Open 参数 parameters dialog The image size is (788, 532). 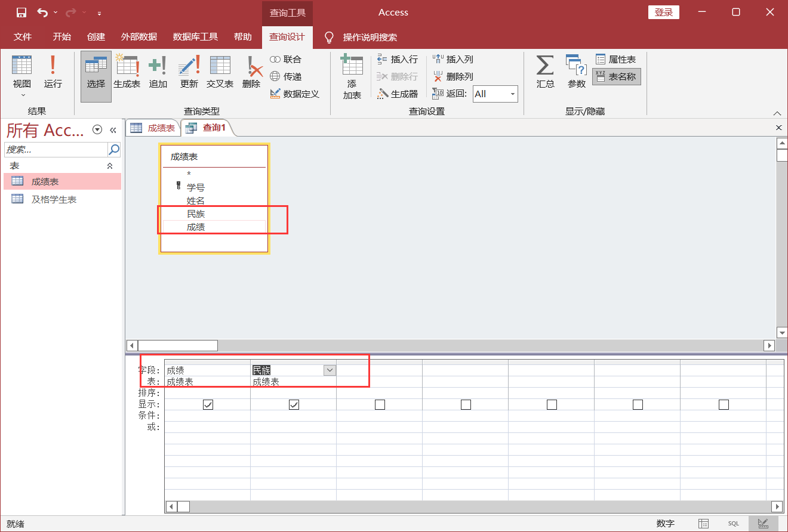coord(577,72)
